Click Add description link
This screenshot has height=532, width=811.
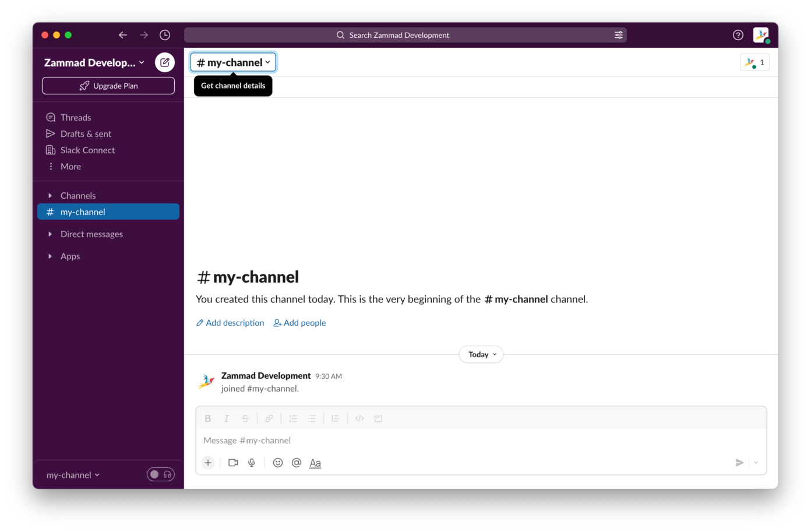point(230,323)
